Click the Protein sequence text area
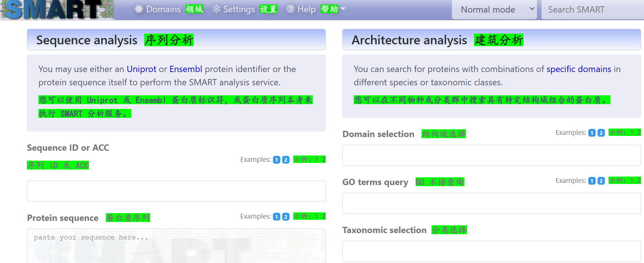644x263 pixels. pyautogui.click(x=176, y=246)
